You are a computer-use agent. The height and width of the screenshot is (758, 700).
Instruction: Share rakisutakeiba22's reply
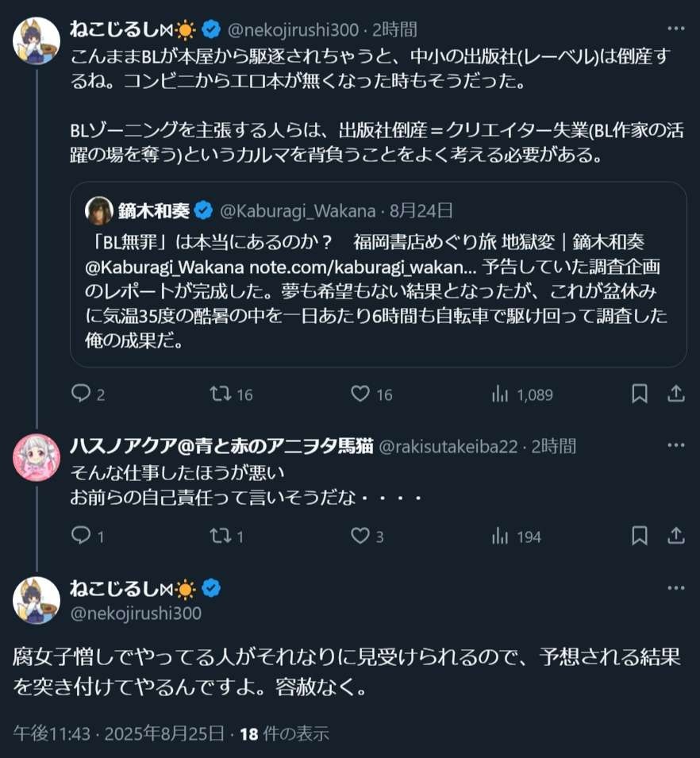tap(675, 537)
